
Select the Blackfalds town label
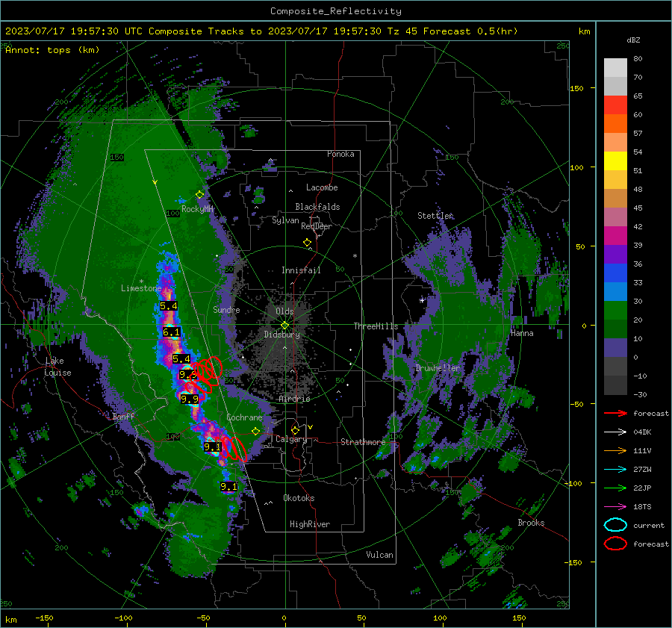(x=317, y=207)
